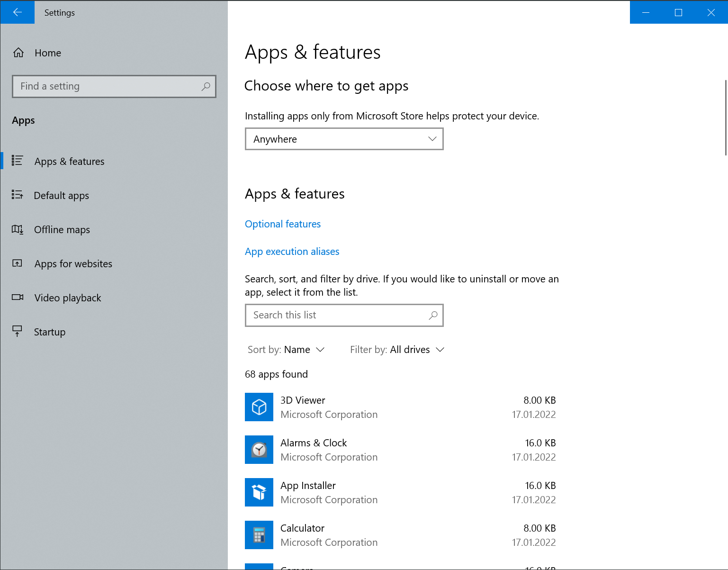This screenshot has height=570, width=728.
Task: Click the vertical scrollbar on right edge
Action: point(725,118)
